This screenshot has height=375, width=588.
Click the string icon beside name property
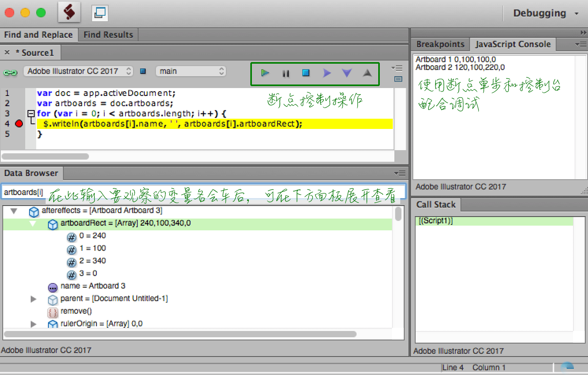pyautogui.click(x=53, y=288)
